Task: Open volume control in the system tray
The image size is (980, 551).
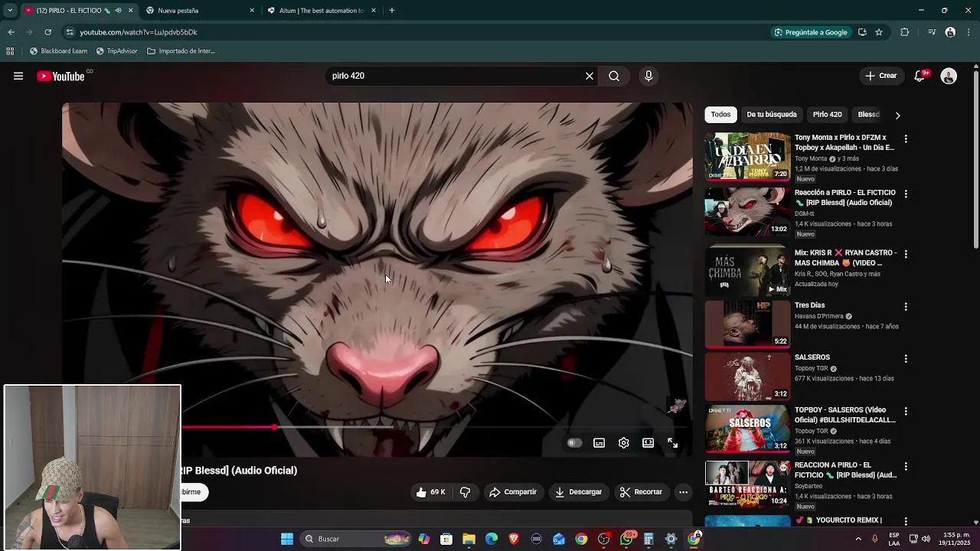Action: point(926,539)
